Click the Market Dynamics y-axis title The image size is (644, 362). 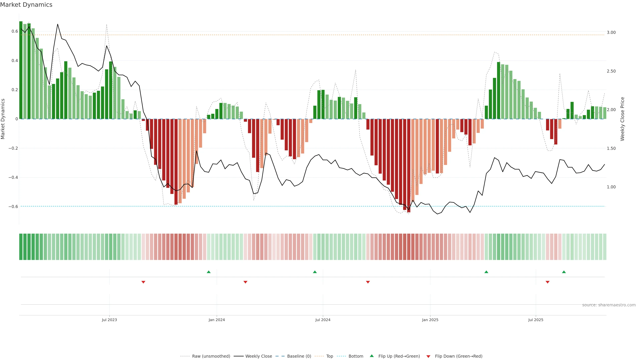[3, 119]
